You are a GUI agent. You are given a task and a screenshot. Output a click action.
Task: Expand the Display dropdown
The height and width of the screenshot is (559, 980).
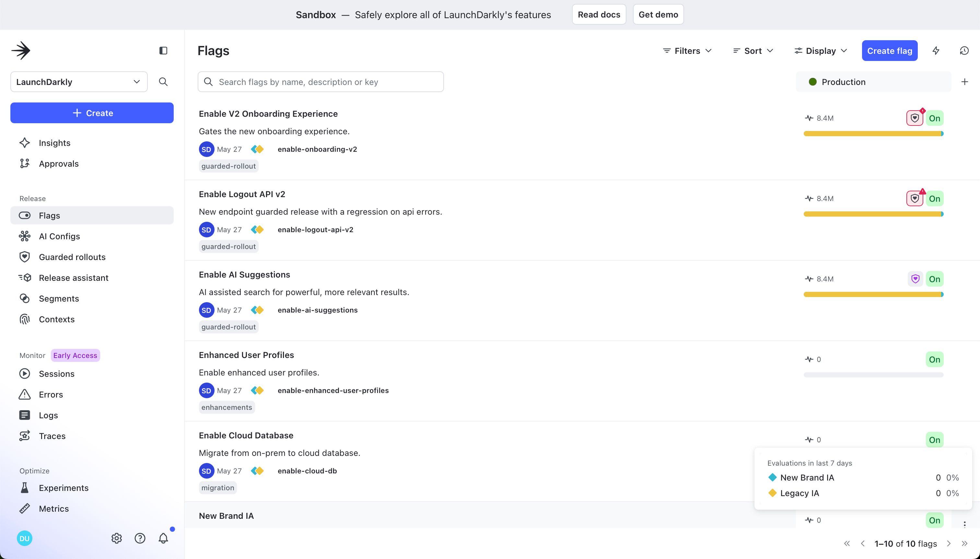click(821, 51)
